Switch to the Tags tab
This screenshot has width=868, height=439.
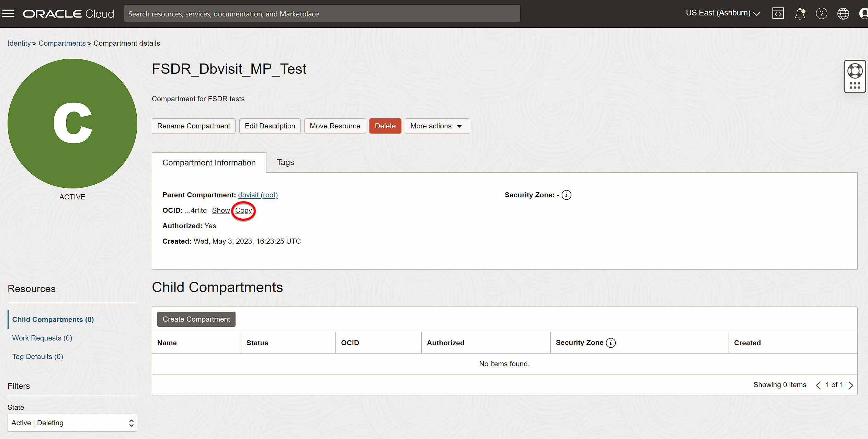click(285, 162)
